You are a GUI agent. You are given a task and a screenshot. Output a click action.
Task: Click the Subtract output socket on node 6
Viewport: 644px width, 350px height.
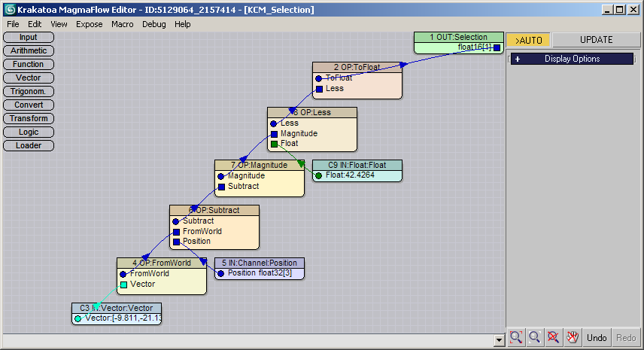[x=176, y=221]
